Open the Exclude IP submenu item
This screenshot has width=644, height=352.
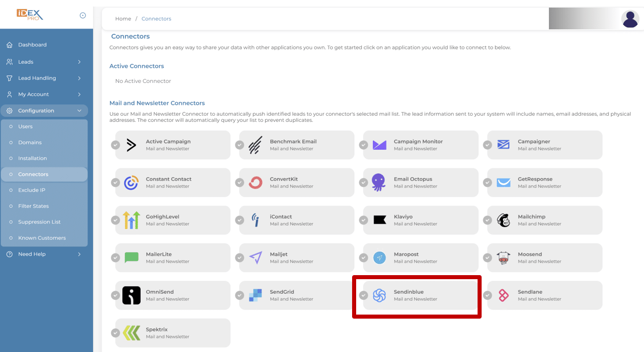[44, 190]
